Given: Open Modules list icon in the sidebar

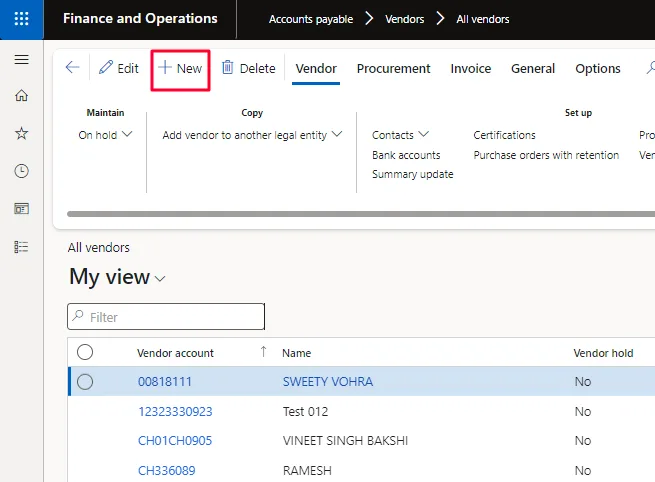Looking at the screenshot, I should [x=21, y=247].
